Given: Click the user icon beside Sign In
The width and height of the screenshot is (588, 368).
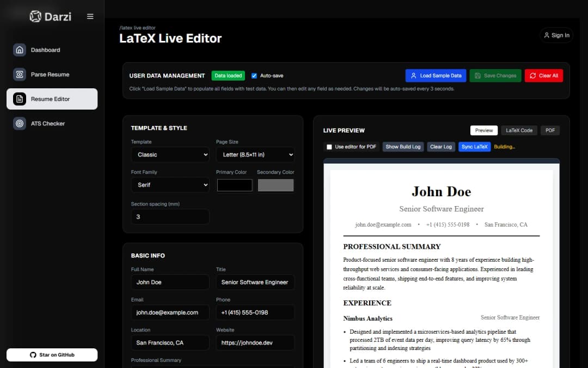Looking at the screenshot, I should (547, 35).
